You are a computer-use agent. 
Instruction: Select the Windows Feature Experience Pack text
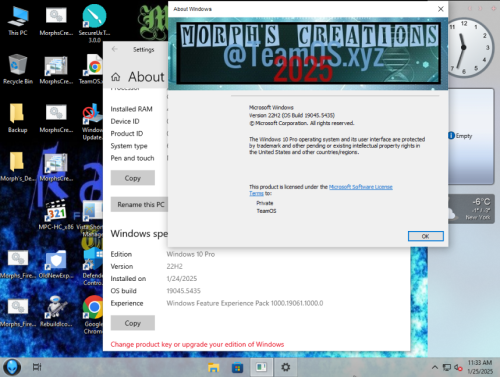tap(245, 303)
